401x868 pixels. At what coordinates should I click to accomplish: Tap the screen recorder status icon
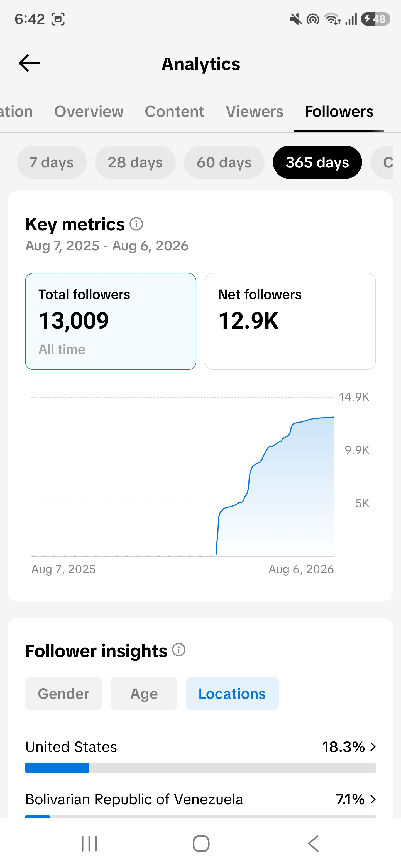point(58,19)
